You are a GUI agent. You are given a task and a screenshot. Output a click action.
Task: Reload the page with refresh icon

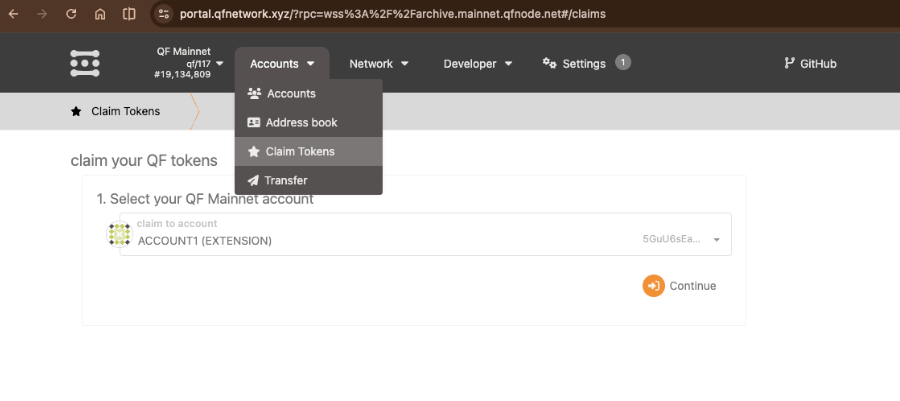click(x=70, y=15)
